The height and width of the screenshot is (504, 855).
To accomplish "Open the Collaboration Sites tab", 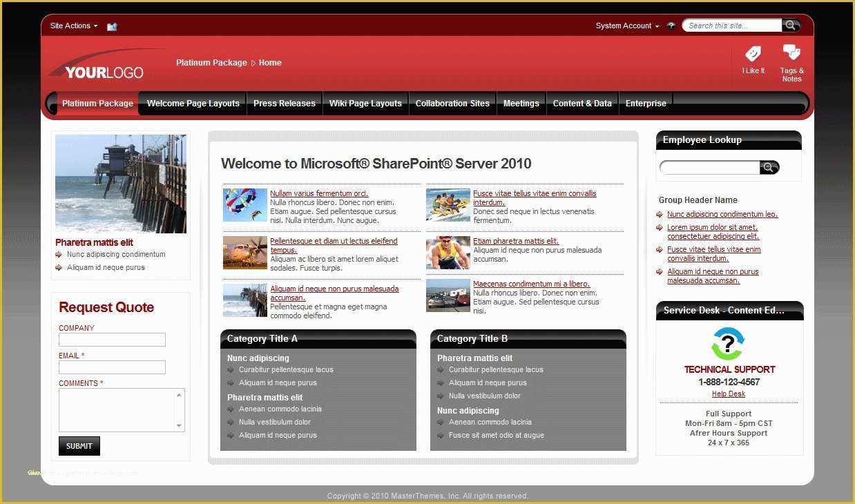I will pyautogui.click(x=452, y=104).
